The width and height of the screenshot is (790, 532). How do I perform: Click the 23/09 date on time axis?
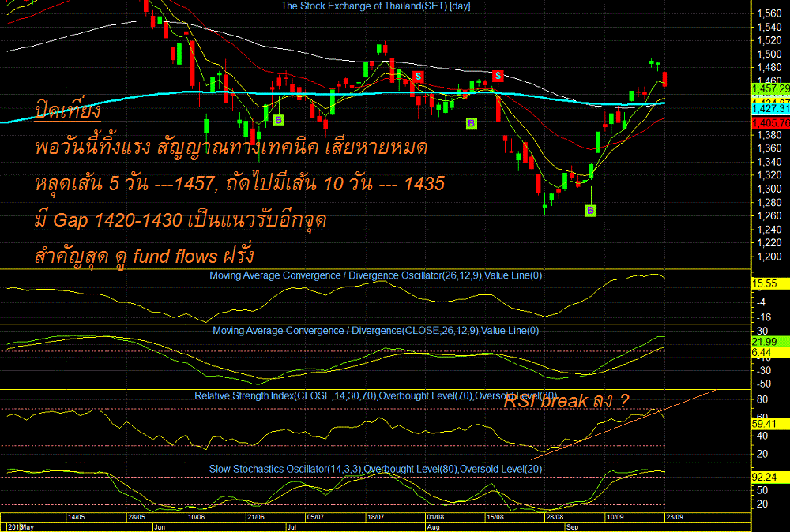[675, 517]
